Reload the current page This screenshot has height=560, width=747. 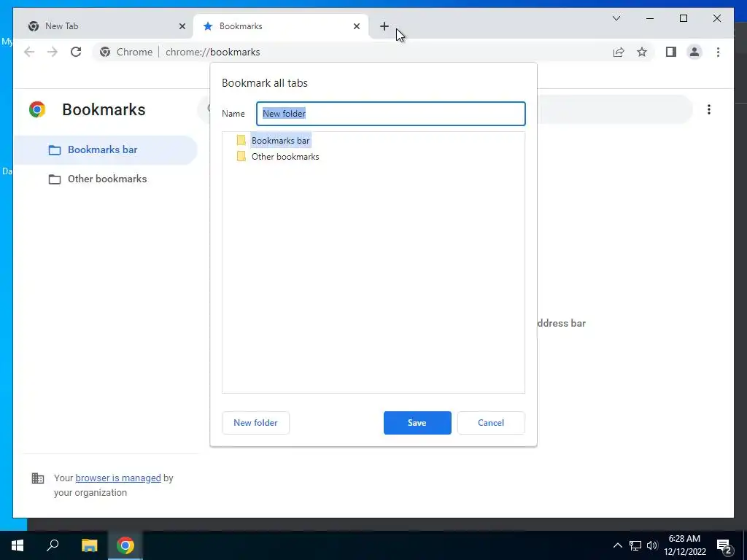click(x=76, y=52)
